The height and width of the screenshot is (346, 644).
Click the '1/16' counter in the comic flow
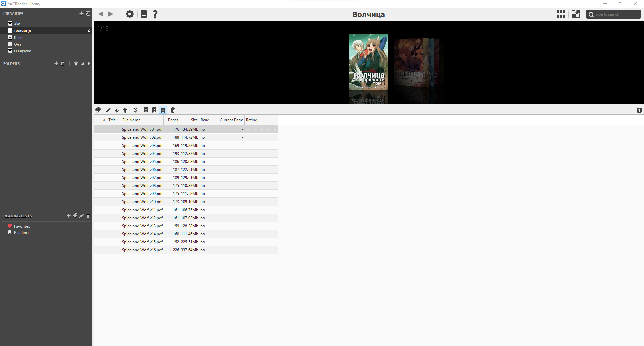[x=103, y=28]
